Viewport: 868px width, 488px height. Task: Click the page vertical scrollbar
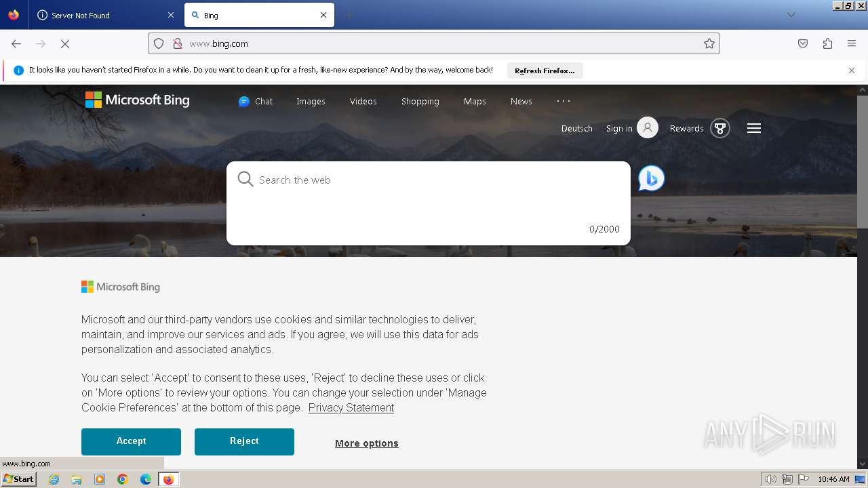tap(863, 161)
